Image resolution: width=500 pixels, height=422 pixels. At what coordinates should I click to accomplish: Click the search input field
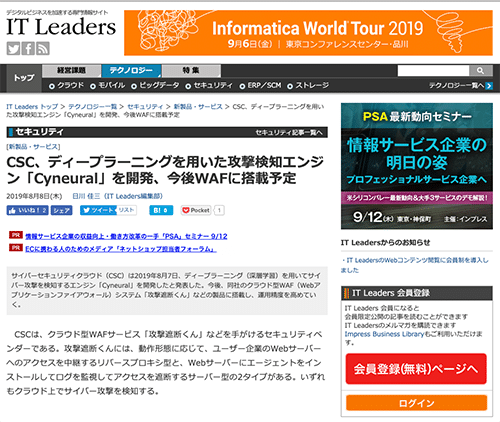tap(433, 71)
